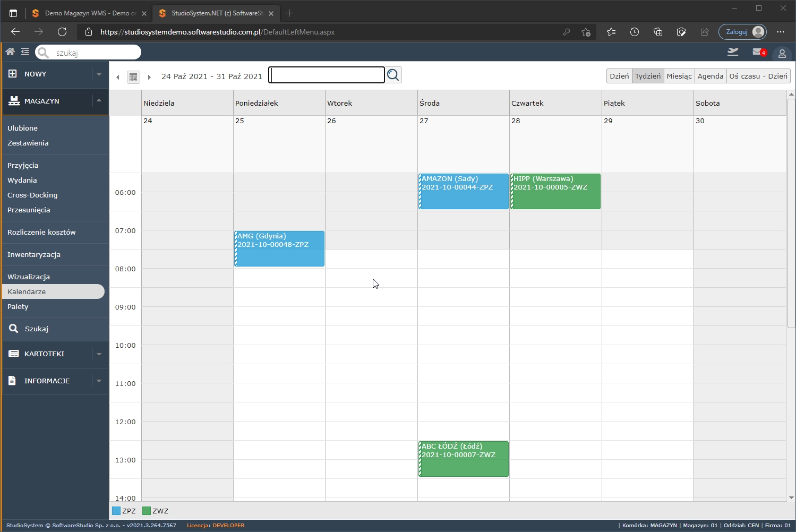Open browser settings ellipsis menu
This screenshot has height=532, width=796.
point(780,32)
